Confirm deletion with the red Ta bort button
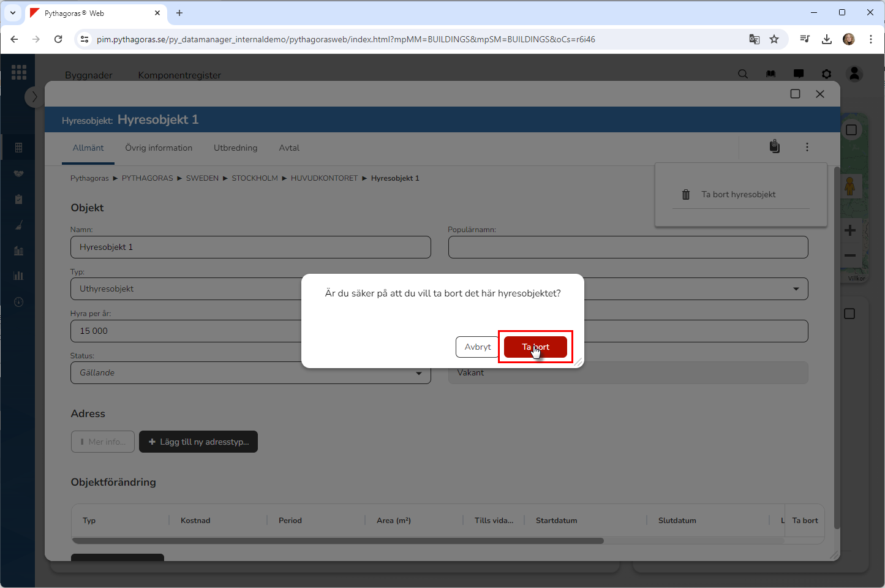 tap(535, 347)
